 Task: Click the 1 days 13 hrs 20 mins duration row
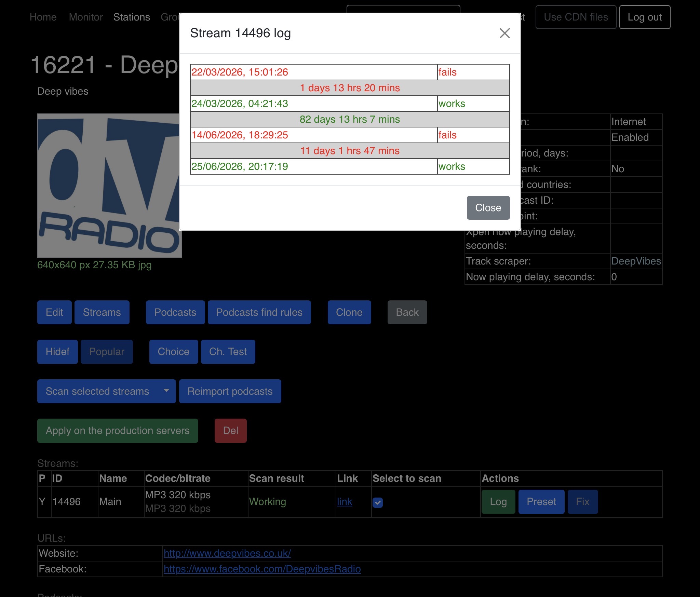tap(350, 88)
